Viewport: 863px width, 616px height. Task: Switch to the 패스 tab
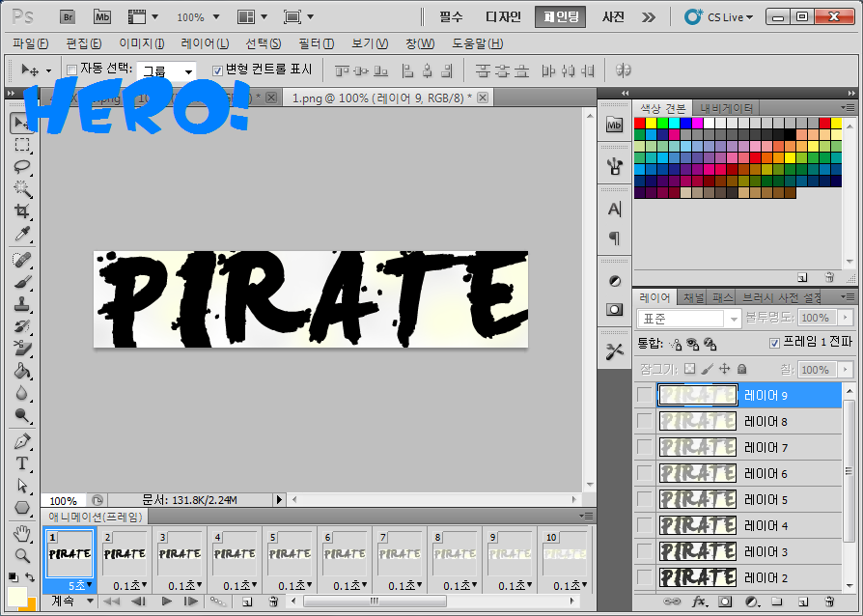[x=722, y=297]
